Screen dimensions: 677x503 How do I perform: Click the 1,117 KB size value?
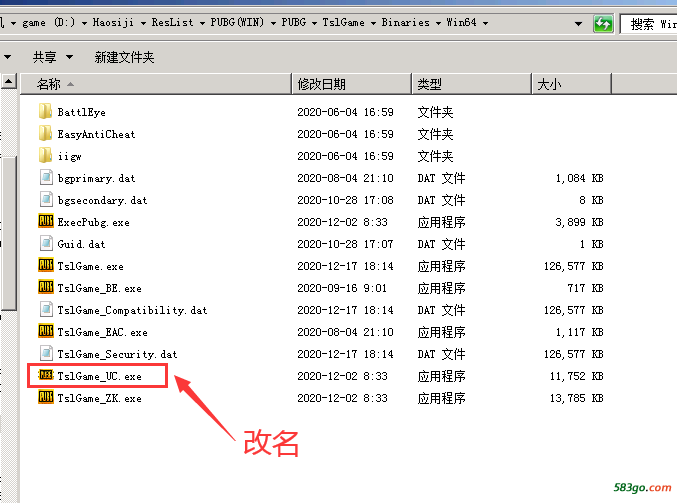coord(579,332)
